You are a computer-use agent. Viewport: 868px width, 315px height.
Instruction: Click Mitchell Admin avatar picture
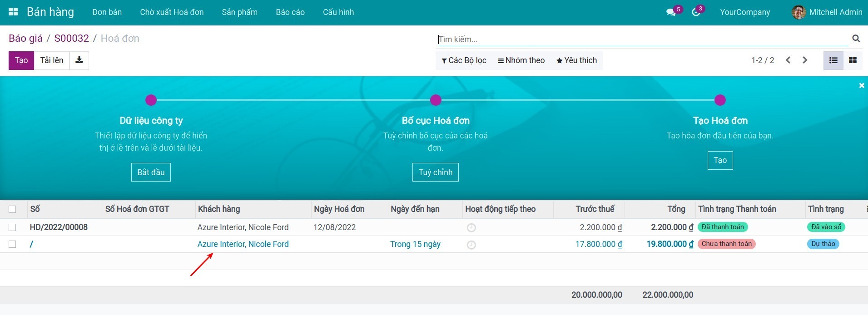[x=799, y=12]
